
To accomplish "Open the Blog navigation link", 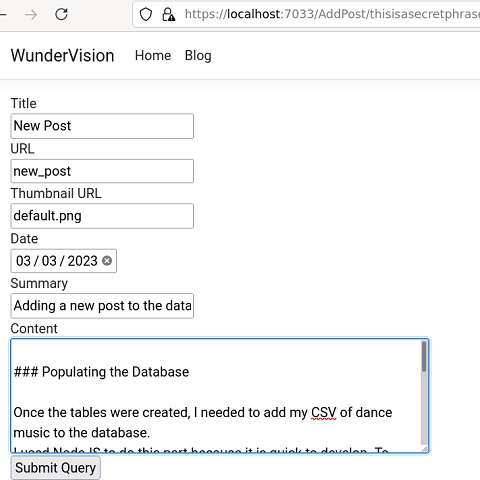I will click(x=198, y=55).
